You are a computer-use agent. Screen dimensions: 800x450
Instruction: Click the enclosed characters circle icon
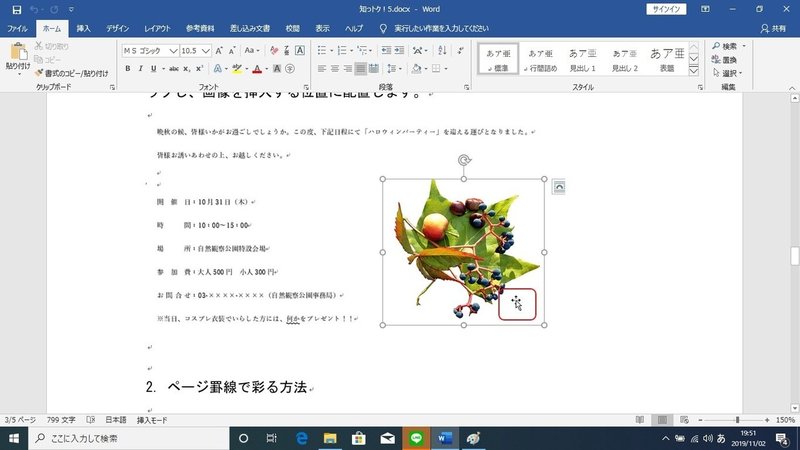pos(290,68)
